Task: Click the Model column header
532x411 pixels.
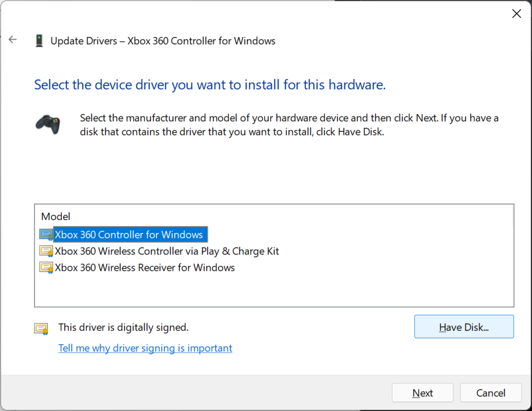Action: coord(56,217)
